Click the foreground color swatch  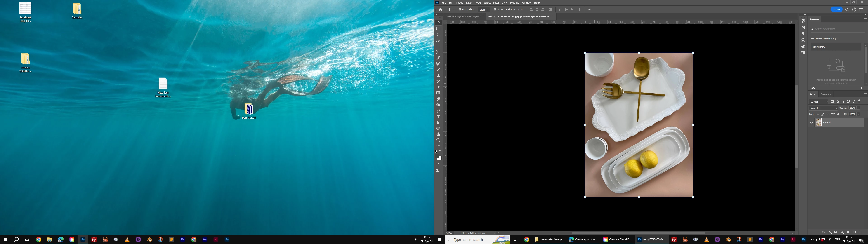pyautogui.click(x=437, y=156)
